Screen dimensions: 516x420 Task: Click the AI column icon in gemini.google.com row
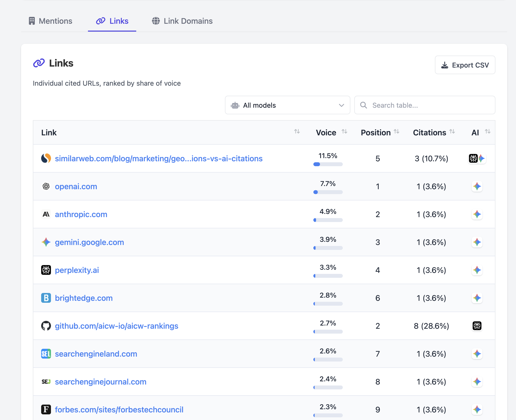coord(477,242)
